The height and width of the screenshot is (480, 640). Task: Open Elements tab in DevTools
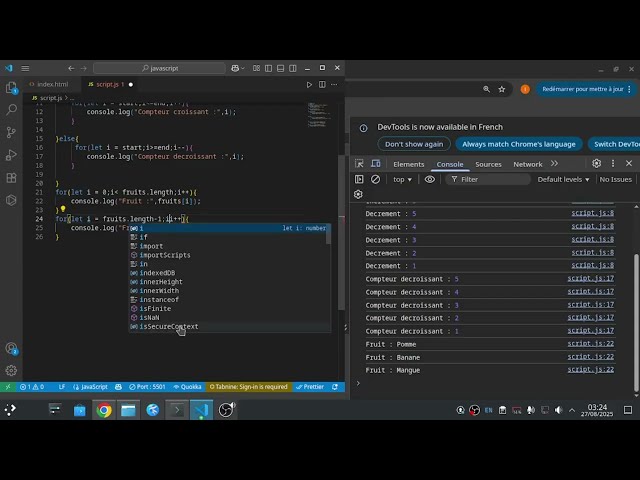pyautogui.click(x=409, y=164)
